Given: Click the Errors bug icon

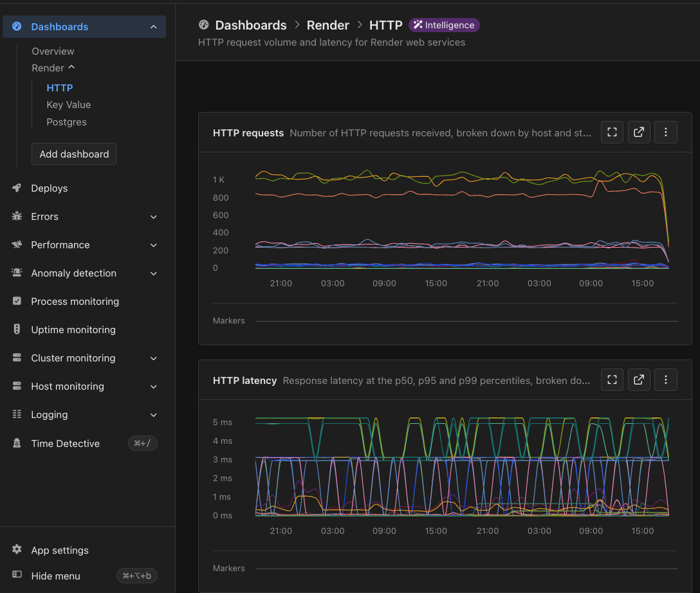Looking at the screenshot, I should (x=17, y=216).
